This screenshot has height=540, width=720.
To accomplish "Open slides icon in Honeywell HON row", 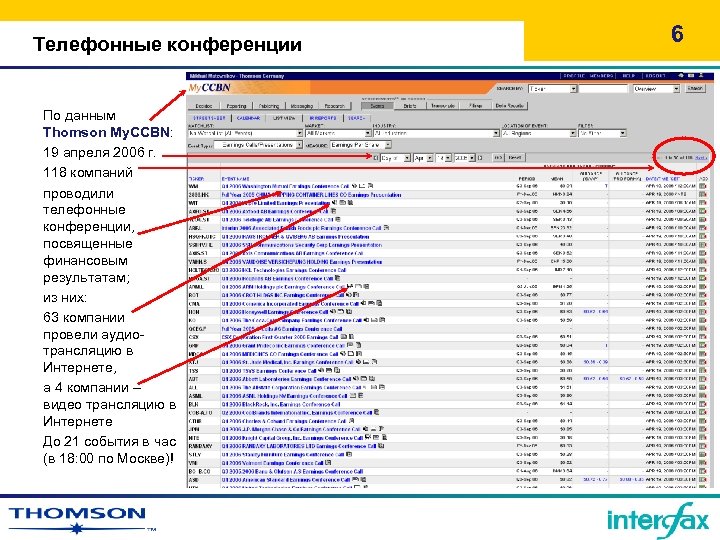I will [x=341, y=311].
